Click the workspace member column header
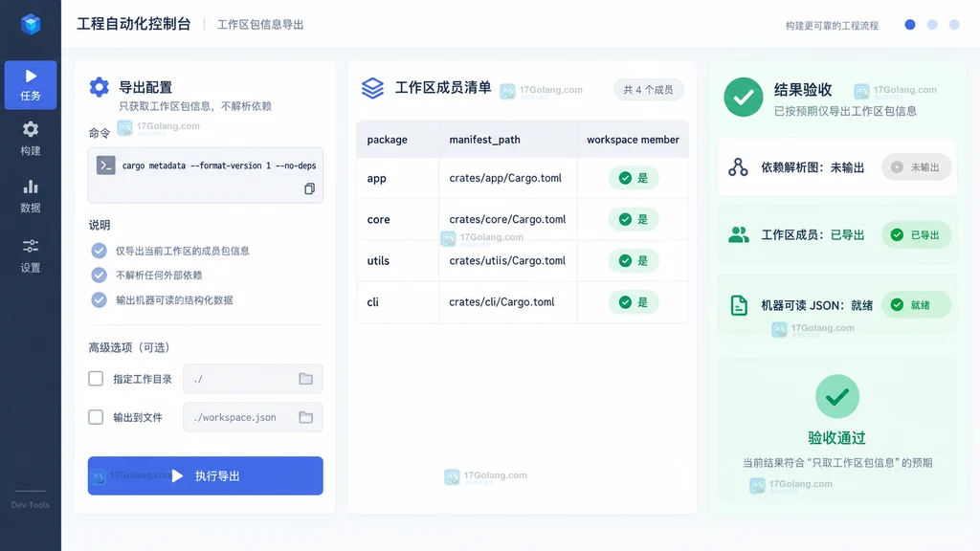 click(633, 140)
